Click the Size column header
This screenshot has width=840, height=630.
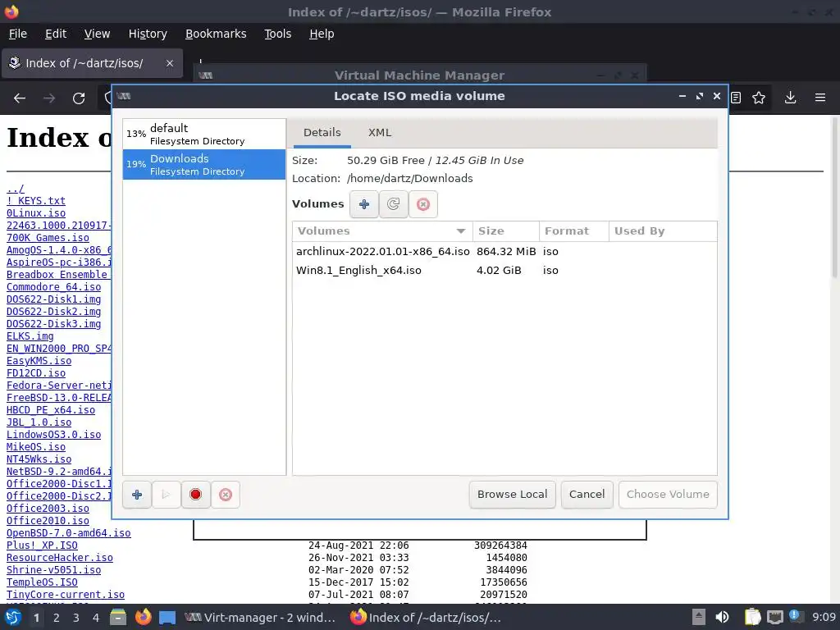[505, 231]
